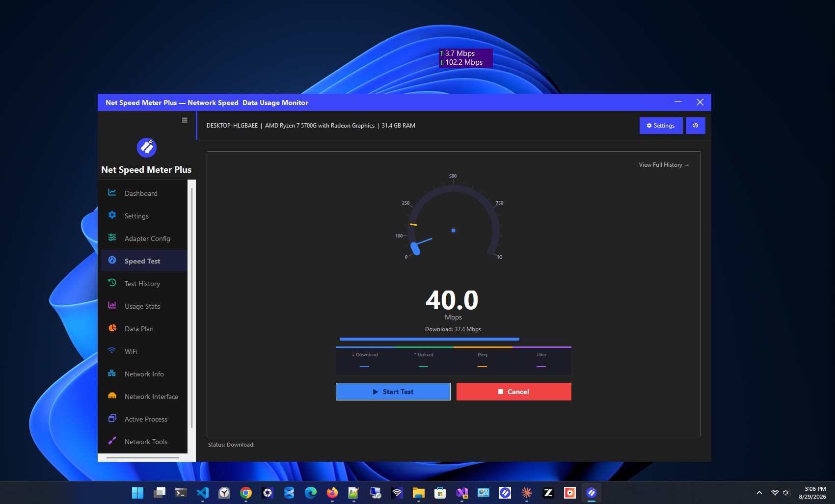Click the Usage Stats bar-chart icon

click(x=112, y=305)
